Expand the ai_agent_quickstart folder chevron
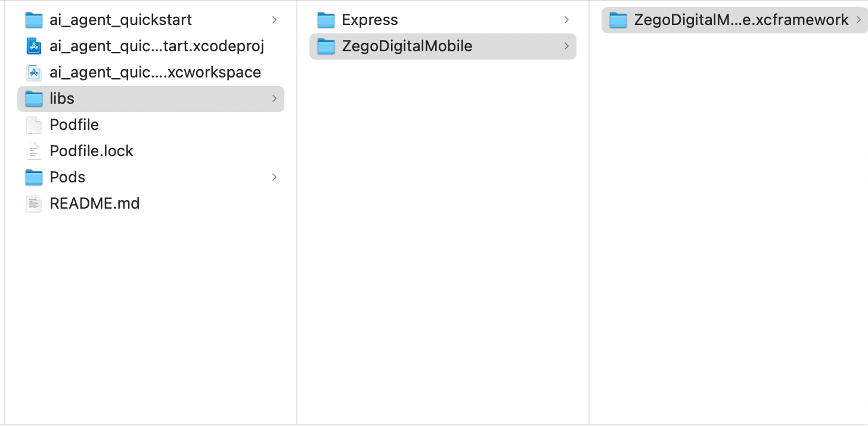The width and height of the screenshot is (868, 428). click(274, 20)
